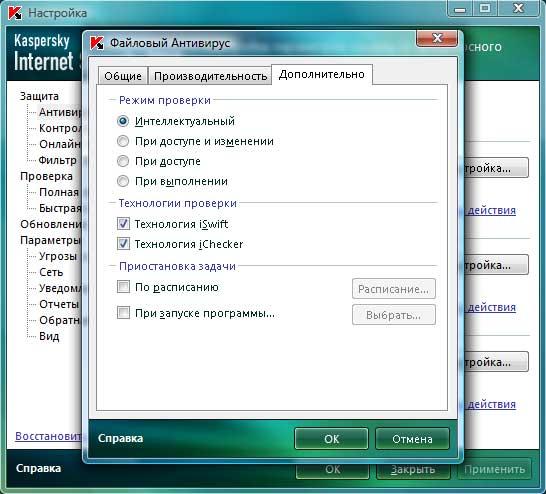
Task: Confirm the dialog with OK
Action: 331,439
